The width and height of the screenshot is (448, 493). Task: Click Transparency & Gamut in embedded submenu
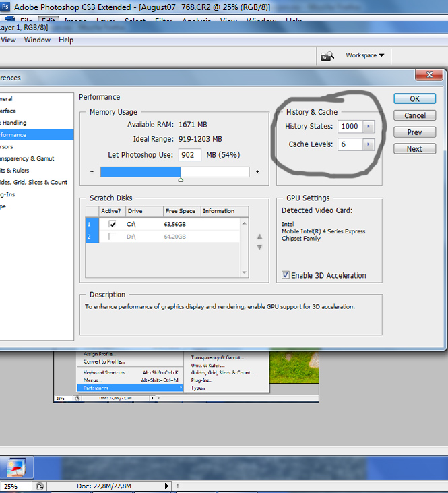pos(218,357)
